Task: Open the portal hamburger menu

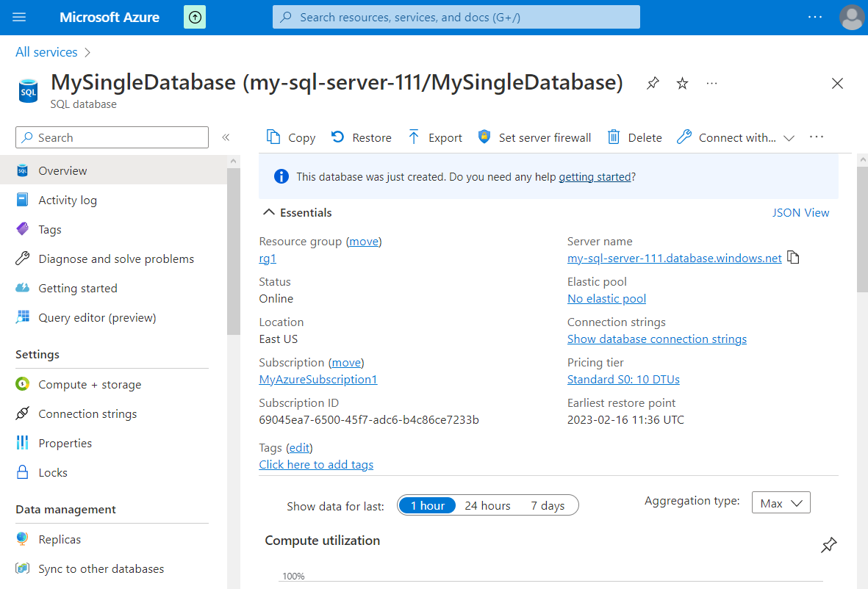Action: [19, 17]
